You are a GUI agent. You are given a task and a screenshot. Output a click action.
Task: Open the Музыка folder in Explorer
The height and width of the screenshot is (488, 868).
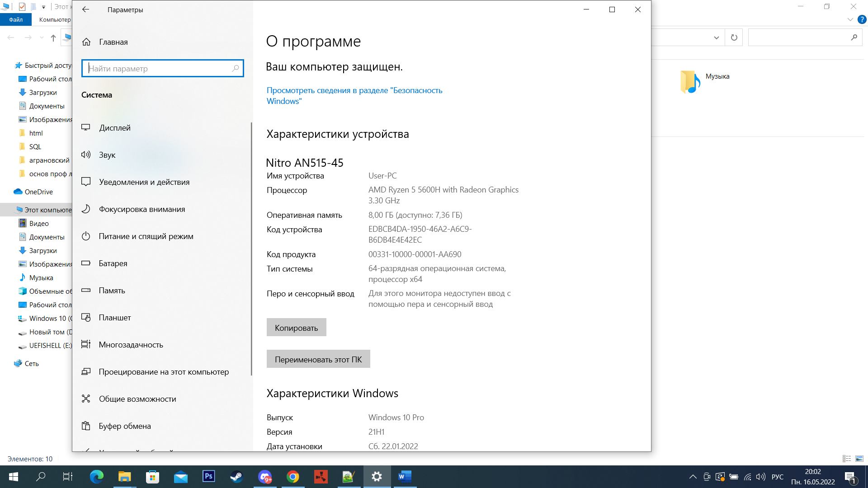pyautogui.click(x=705, y=81)
